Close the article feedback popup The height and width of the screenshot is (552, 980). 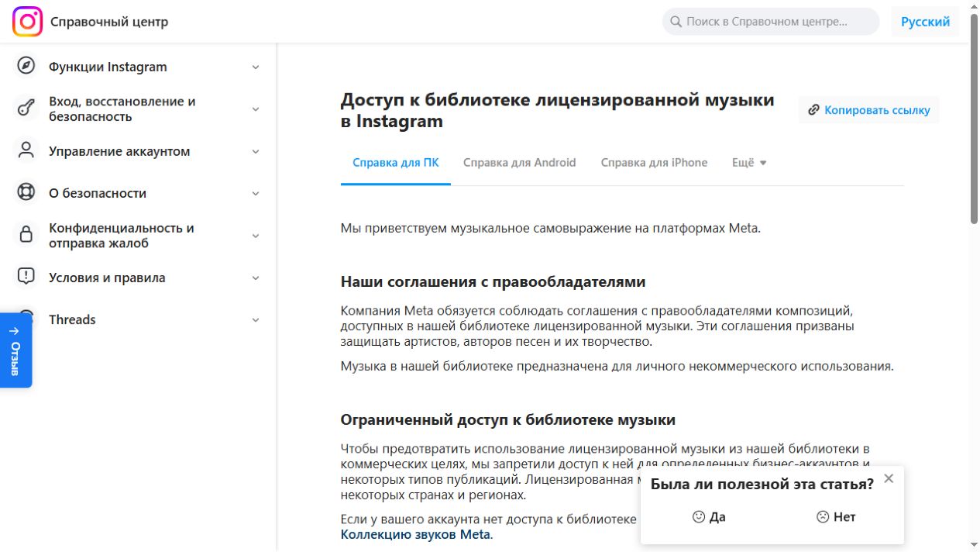889,478
